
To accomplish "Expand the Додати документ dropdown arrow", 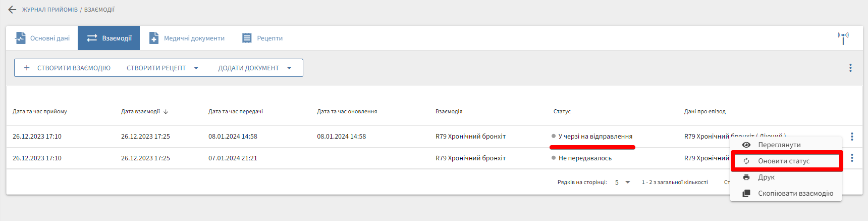I will click(x=289, y=68).
